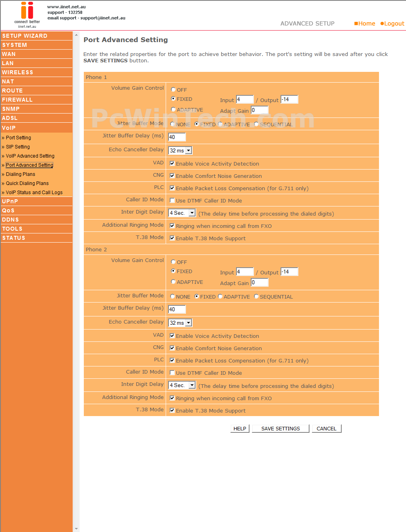Select NONE jitter buffer mode for Phone 2

click(172, 296)
